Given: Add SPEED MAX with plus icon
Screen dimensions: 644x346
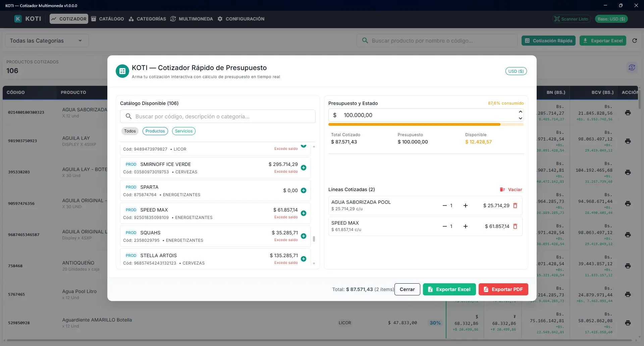Looking at the screenshot, I should click(x=304, y=213).
